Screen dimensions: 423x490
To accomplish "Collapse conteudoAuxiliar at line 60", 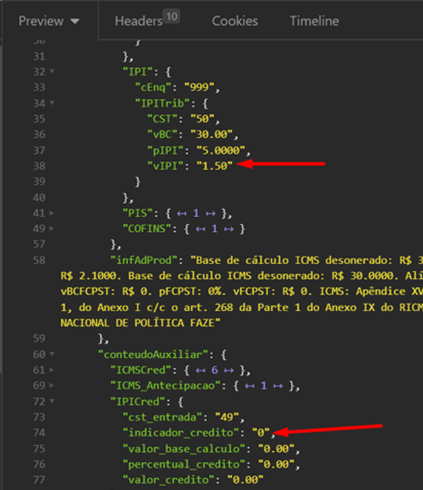I will coord(52,354).
